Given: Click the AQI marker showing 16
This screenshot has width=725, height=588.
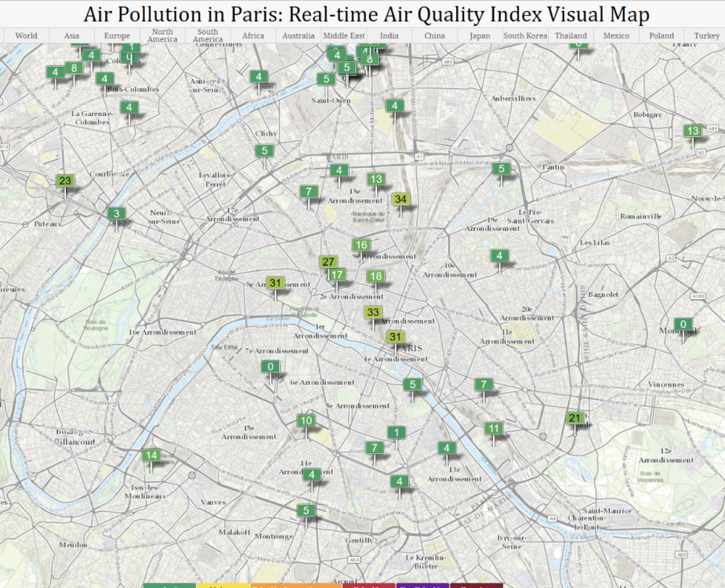Looking at the screenshot, I should click(361, 245).
